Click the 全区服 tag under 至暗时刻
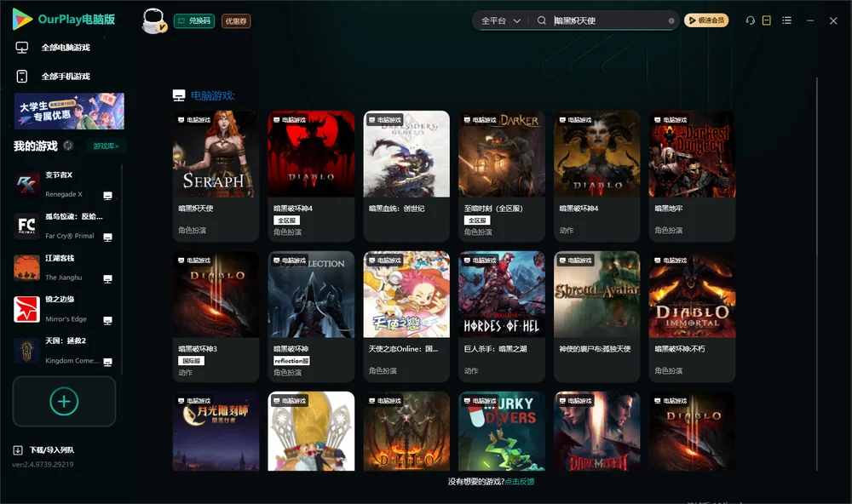Viewport: 852px width, 504px height. [477, 220]
